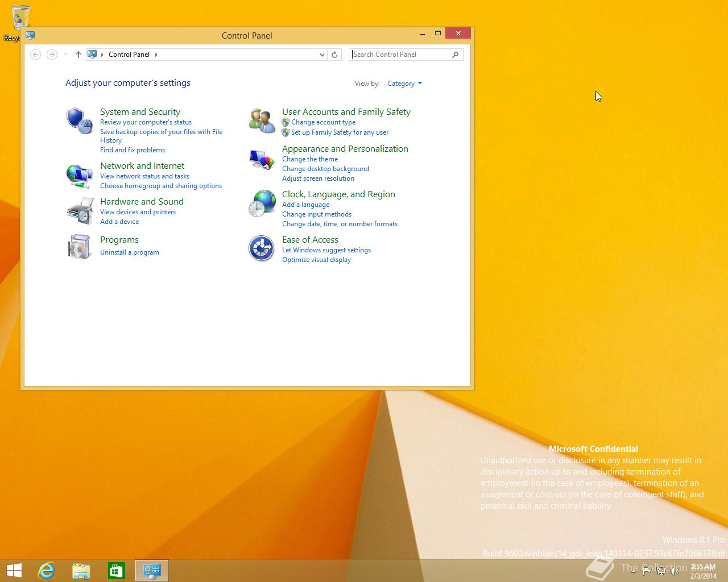Open File Explorer from the taskbar
728x582 pixels.
tap(81, 571)
